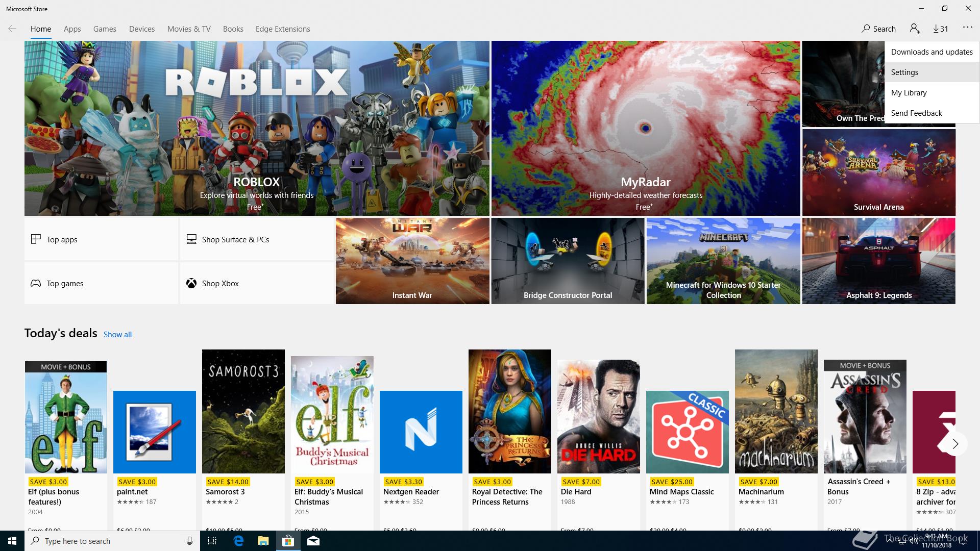Open downloads indicator showing 31
The width and height of the screenshot is (980, 551).
(941, 29)
